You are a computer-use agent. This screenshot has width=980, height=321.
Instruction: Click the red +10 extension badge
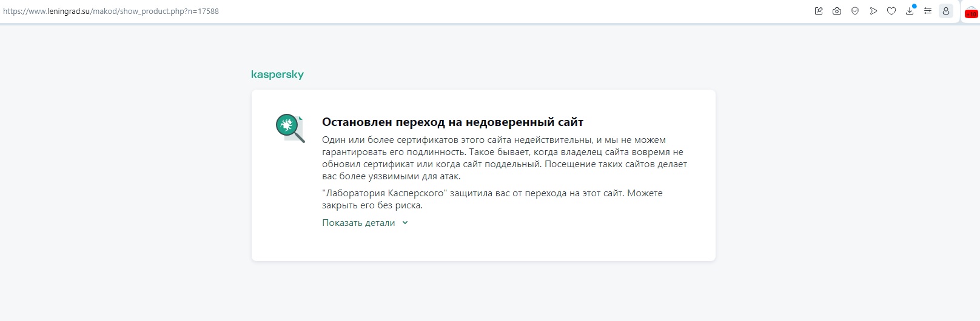tap(971, 13)
